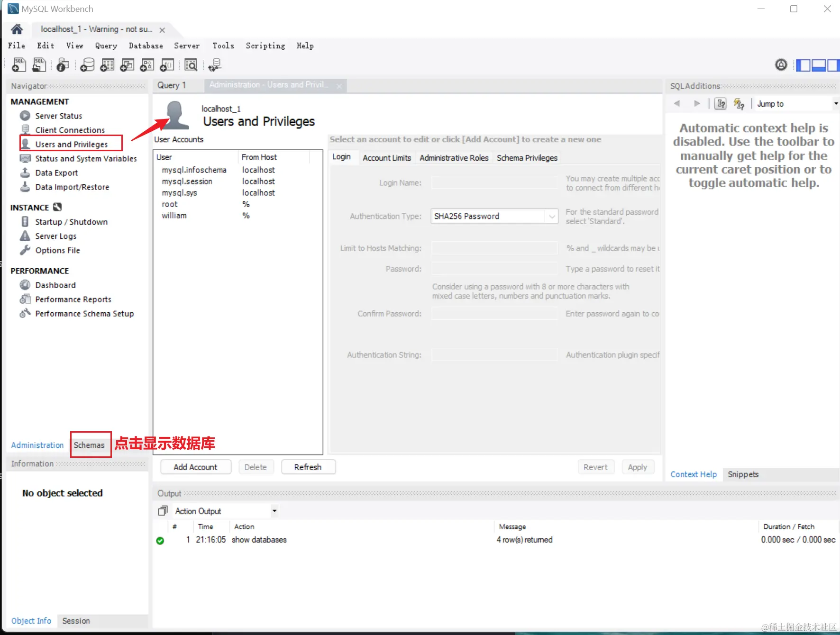This screenshot has height=635, width=840.
Task: Open the Scripting menu
Action: (x=265, y=45)
